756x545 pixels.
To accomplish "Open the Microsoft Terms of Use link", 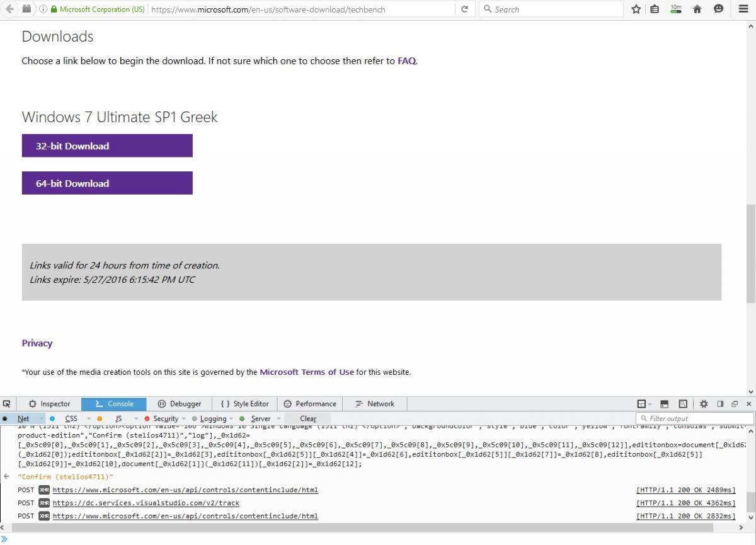I will [x=307, y=372].
